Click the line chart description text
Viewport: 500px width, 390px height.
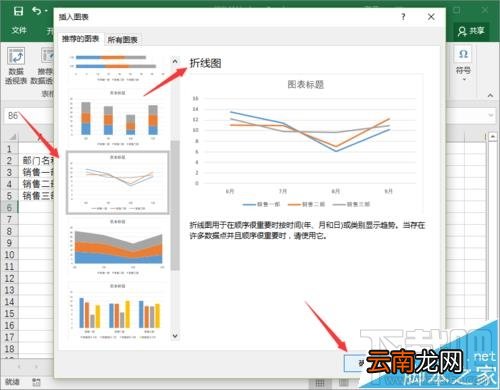tap(307, 230)
